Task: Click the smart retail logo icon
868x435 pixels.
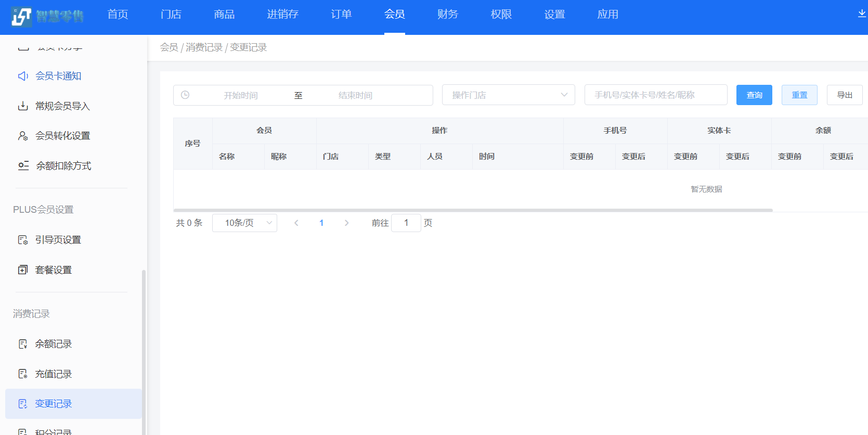Action: click(x=21, y=17)
